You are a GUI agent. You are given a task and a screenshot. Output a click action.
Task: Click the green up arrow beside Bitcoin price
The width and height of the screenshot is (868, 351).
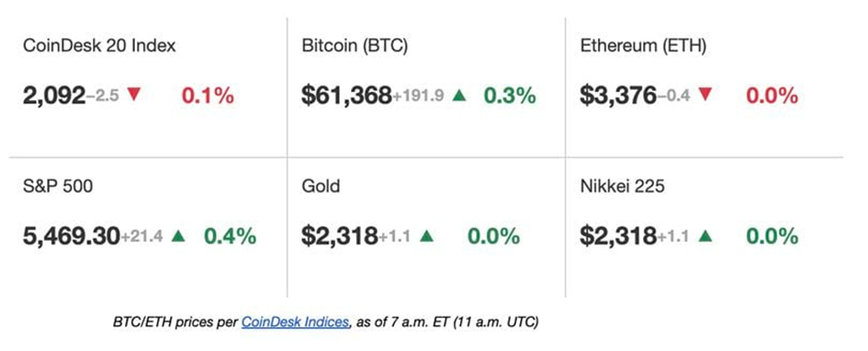coord(459,96)
